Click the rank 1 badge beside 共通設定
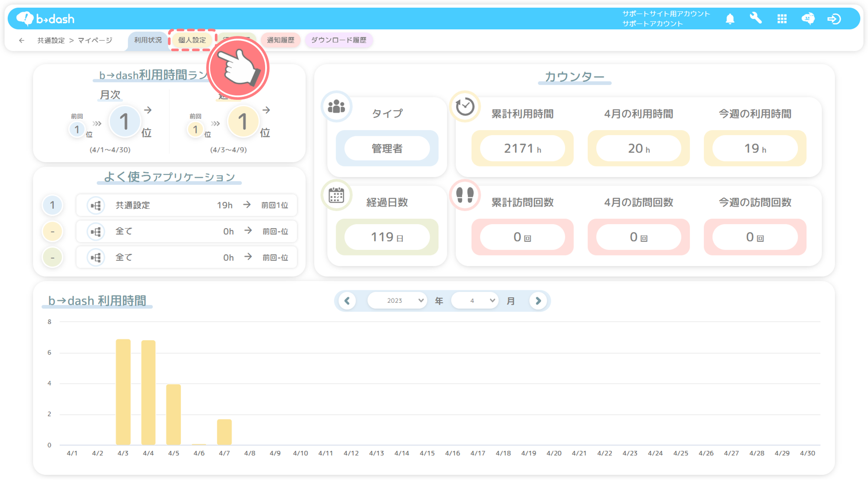 [x=53, y=205]
